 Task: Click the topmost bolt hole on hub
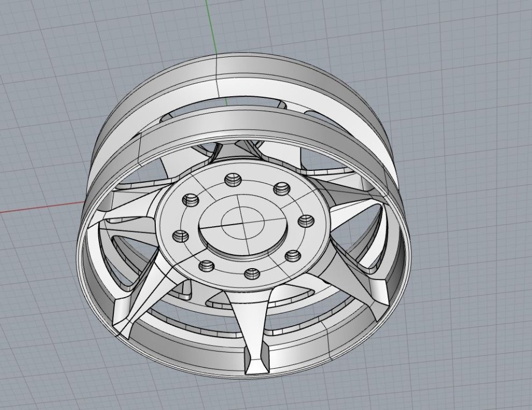point(232,179)
